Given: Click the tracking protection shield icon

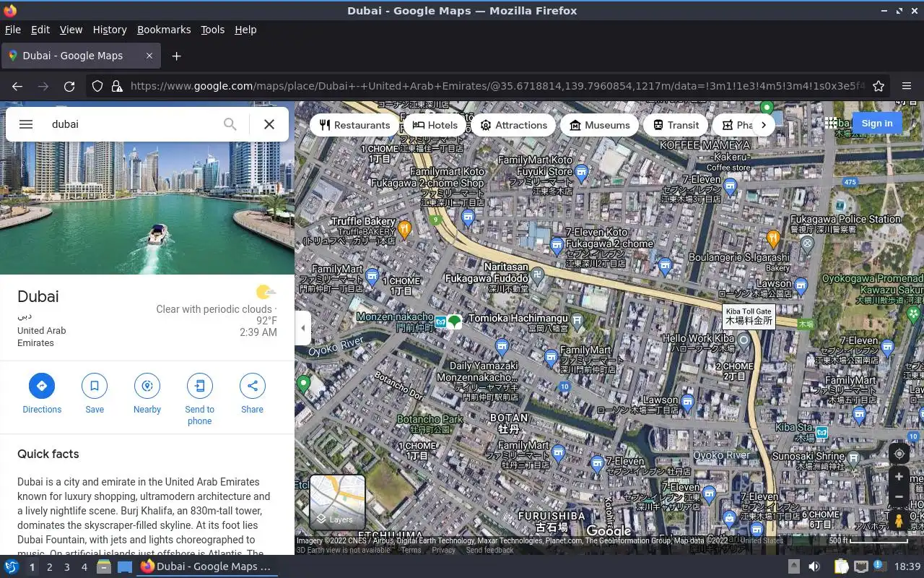Looking at the screenshot, I should 97,86.
